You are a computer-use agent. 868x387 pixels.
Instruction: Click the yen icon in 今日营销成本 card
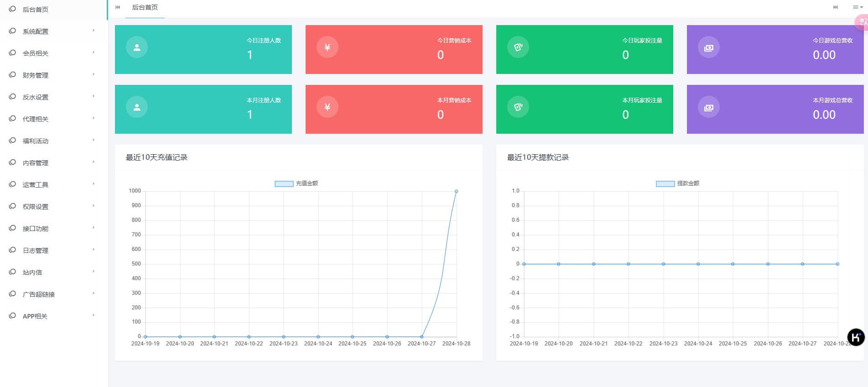(x=327, y=47)
